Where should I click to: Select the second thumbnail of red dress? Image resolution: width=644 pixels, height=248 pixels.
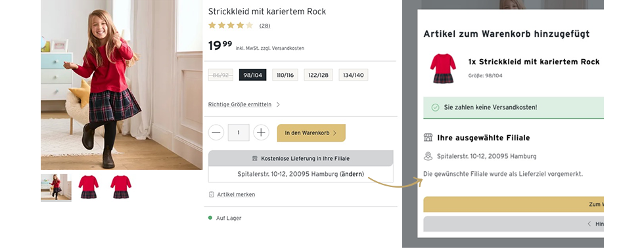click(x=89, y=188)
